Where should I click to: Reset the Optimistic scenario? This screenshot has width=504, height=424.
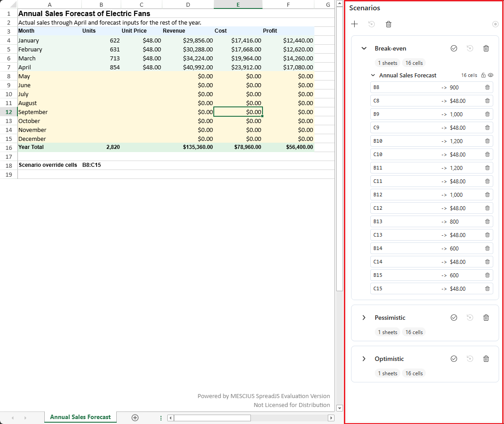pyautogui.click(x=470, y=359)
